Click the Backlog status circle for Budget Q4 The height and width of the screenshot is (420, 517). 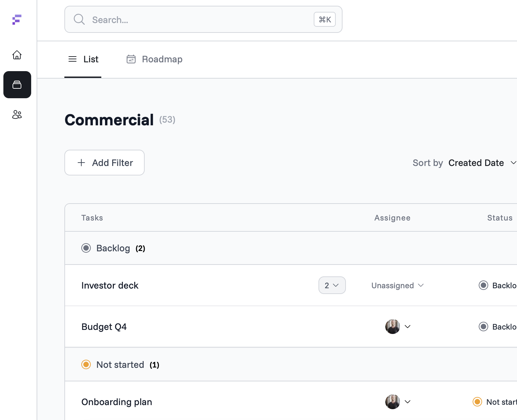[x=483, y=327]
